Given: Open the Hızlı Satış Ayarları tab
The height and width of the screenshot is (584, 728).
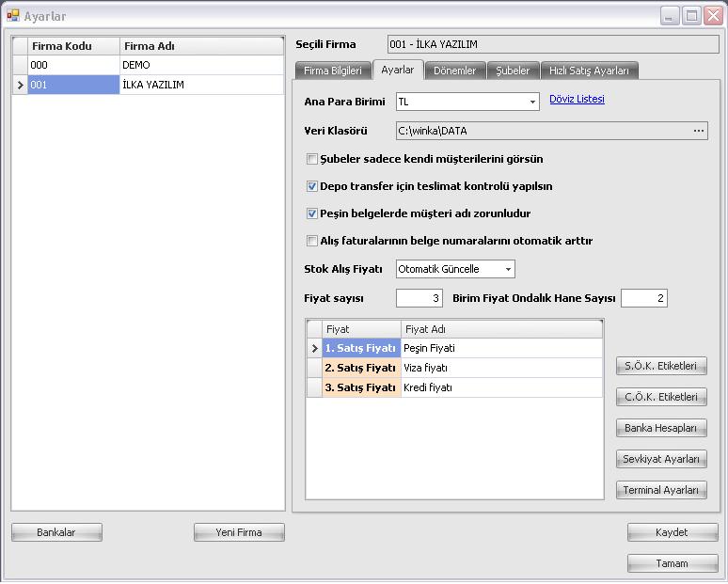Looking at the screenshot, I should click(589, 71).
